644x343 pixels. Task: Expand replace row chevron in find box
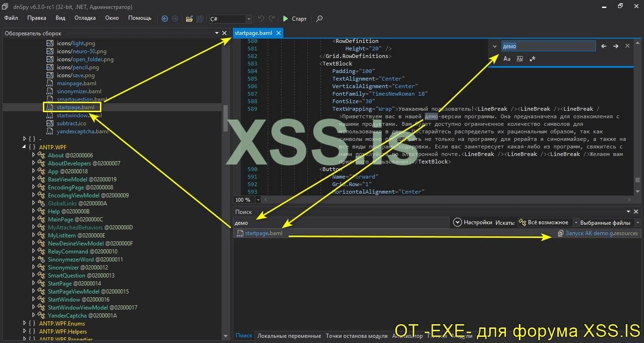[495, 46]
